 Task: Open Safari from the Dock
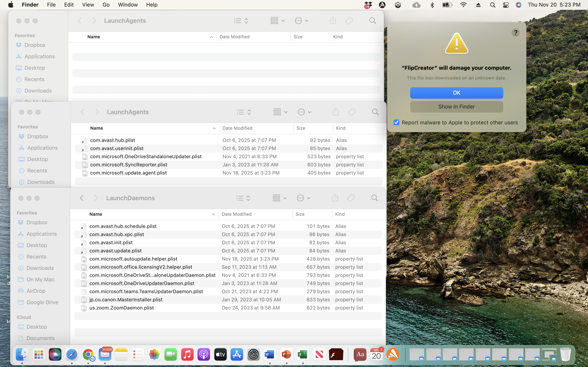tap(72, 355)
